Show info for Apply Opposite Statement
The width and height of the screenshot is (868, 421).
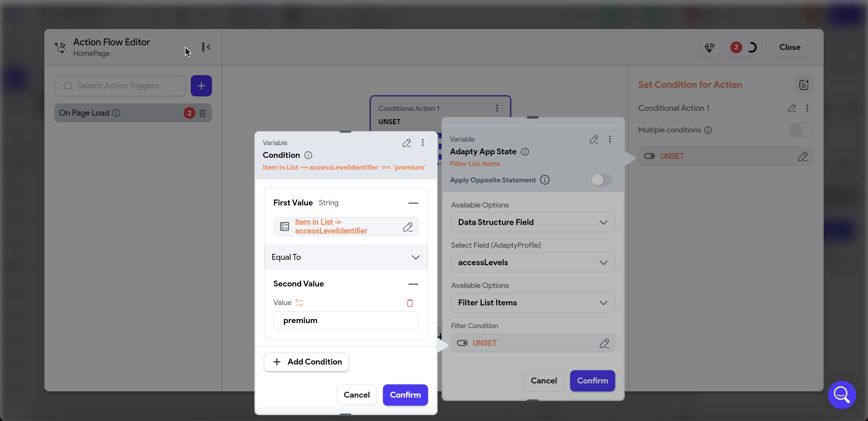(544, 180)
